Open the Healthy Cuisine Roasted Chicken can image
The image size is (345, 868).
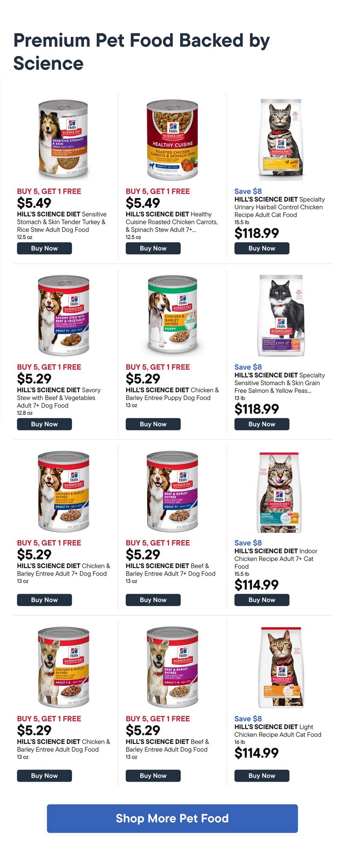[172, 141]
